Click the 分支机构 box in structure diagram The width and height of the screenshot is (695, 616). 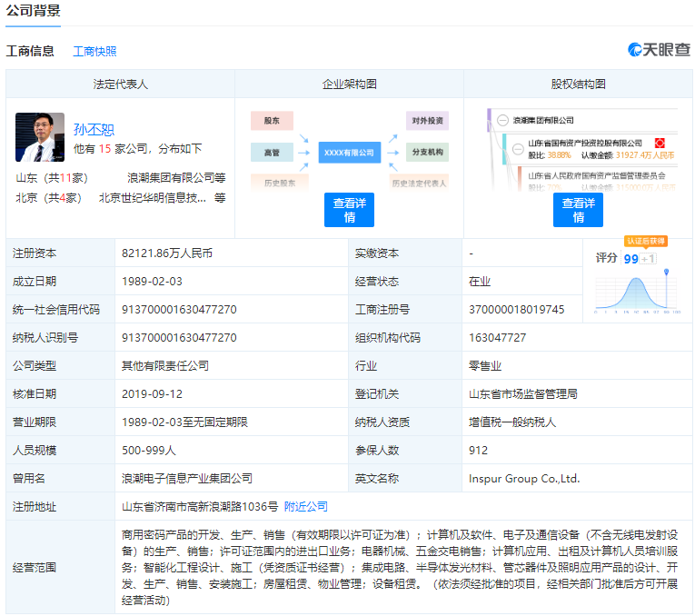click(427, 153)
